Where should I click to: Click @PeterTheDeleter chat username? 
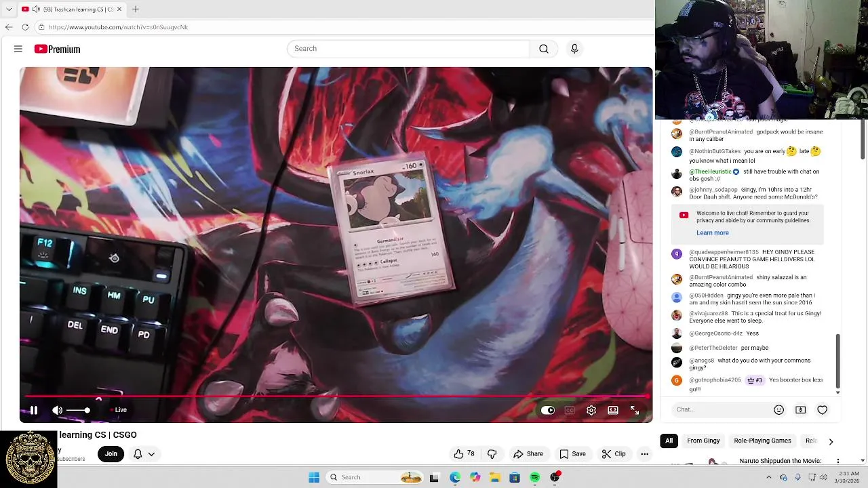click(x=713, y=348)
